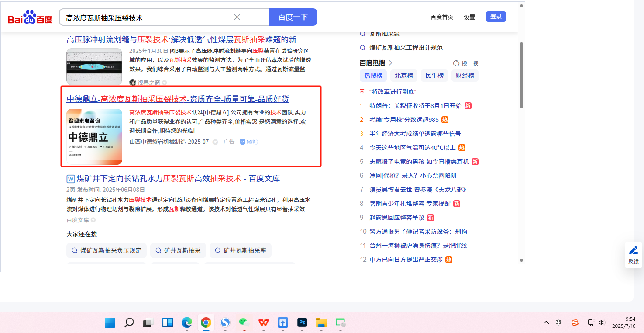Viewport: 644px width, 333px height.
Task: Open Photoshop from the taskbar
Action: point(302,323)
